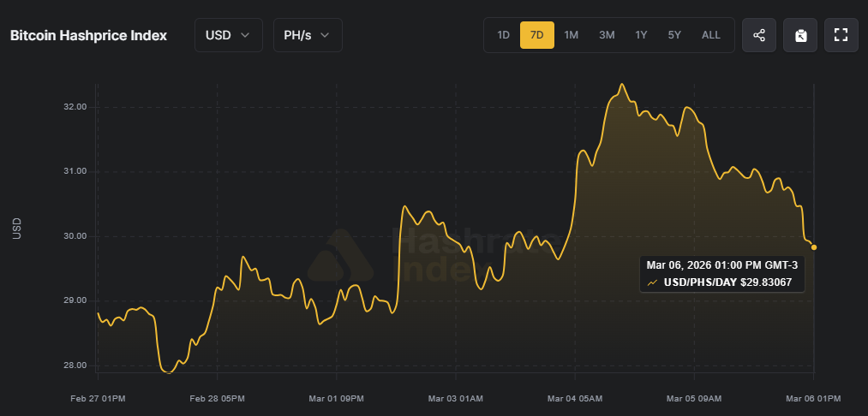Screen dimensions: 868x416
Task: Click the copy-to-clipboard icon button
Action: (800, 35)
